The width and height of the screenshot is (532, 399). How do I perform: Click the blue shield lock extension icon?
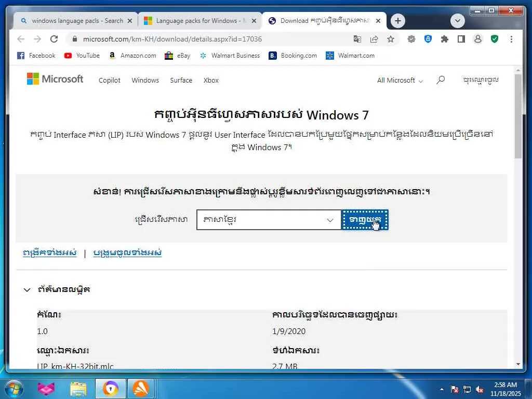pyautogui.click(x=428, y=39)
